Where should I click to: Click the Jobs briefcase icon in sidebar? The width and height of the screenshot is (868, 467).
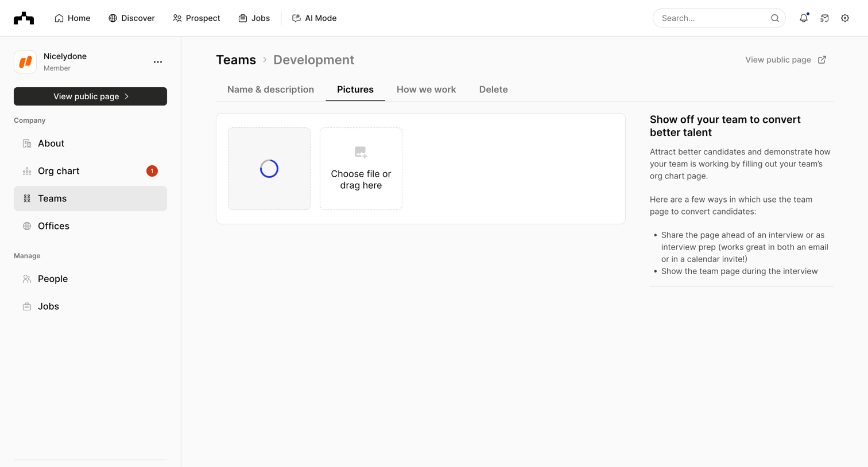(x=27, y=306)
